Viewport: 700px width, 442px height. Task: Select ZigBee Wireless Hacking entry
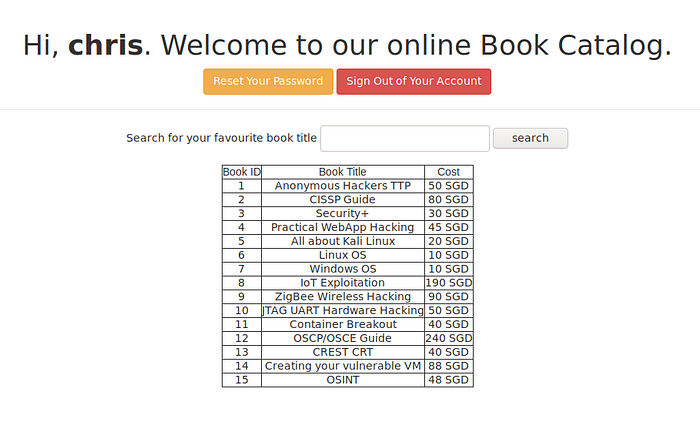(342, 297)
